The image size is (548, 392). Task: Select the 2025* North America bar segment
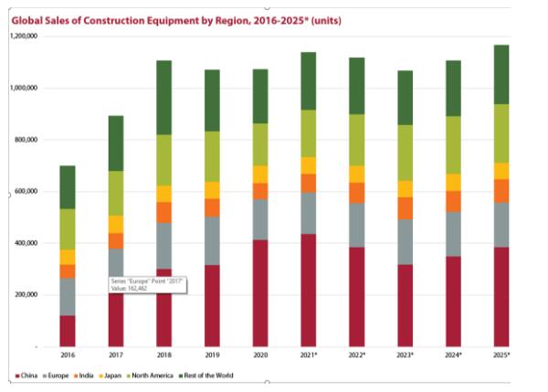point(501,133)
